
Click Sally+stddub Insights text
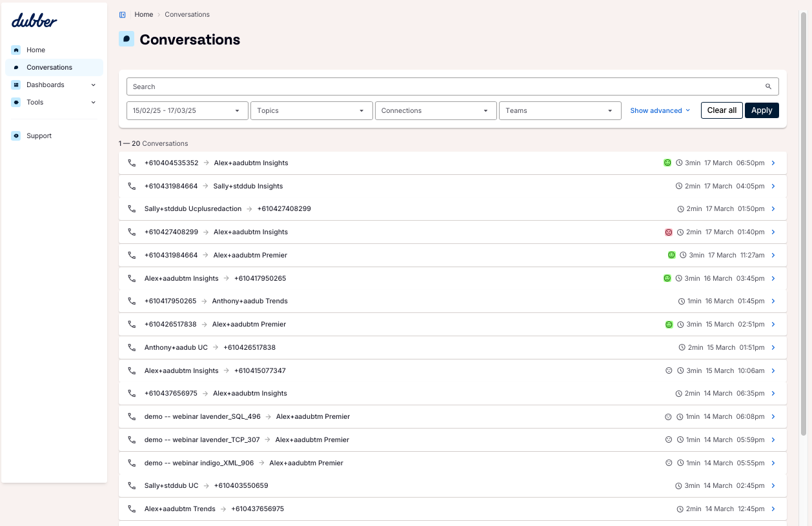248,186
